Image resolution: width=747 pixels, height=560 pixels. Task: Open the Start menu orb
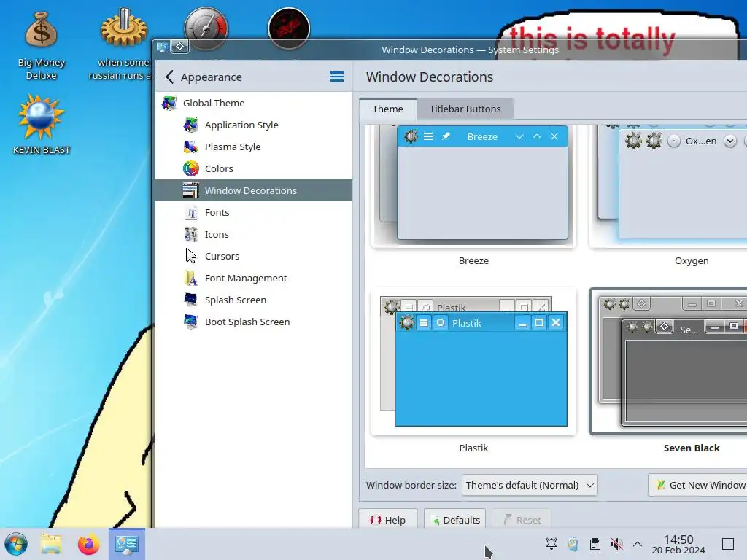coord(16,544)
